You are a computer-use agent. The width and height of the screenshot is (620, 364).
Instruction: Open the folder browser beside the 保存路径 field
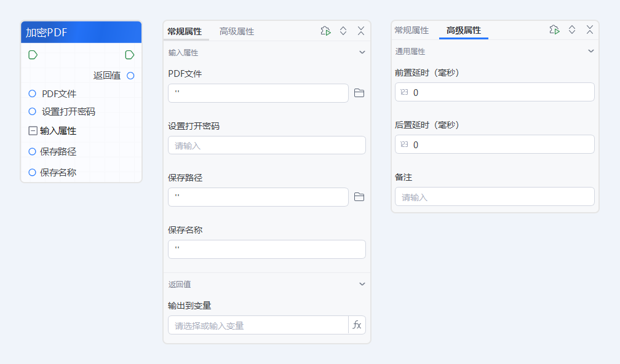[359, 197]
